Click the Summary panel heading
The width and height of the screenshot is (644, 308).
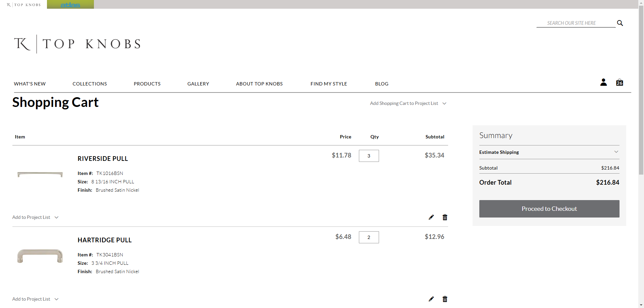tap(496, 136)
